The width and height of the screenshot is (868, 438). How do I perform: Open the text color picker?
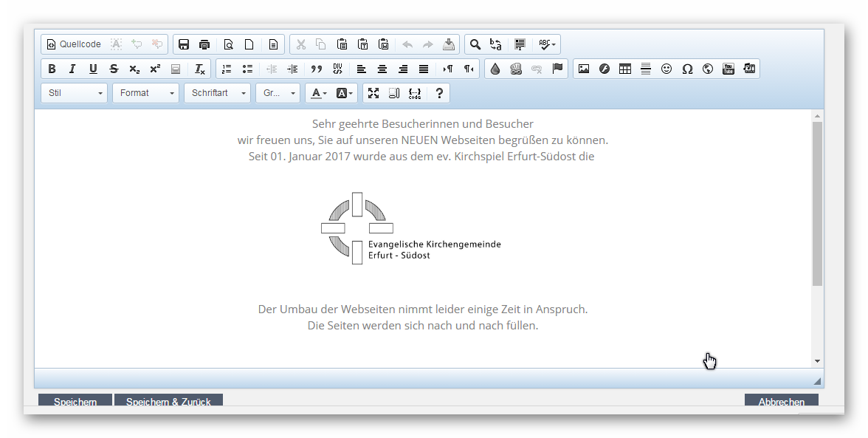(318, 93)
